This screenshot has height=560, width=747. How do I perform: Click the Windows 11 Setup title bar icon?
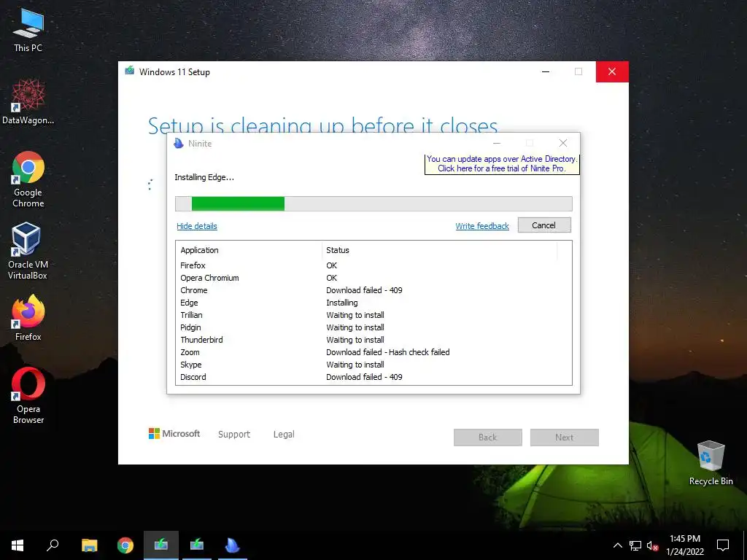(x=130, y=71)
